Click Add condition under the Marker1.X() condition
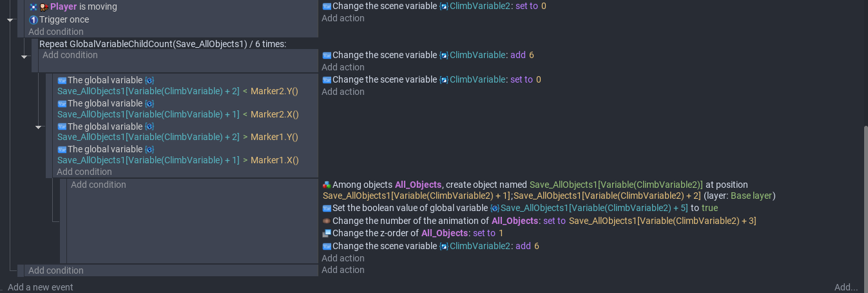Image resolution: width=868 pixels, height=293 pixels. pyautogui.click(x=84, y=172)
